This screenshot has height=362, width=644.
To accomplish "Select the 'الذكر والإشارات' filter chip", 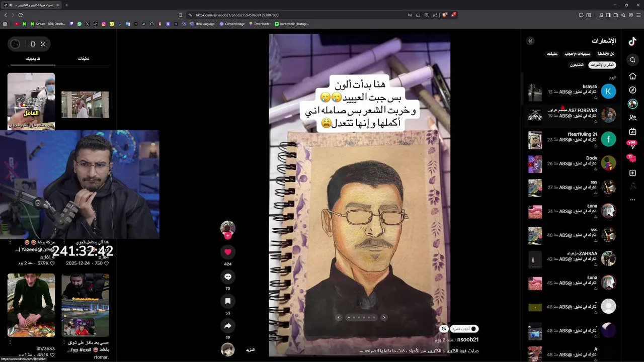I will pos(602,65).
